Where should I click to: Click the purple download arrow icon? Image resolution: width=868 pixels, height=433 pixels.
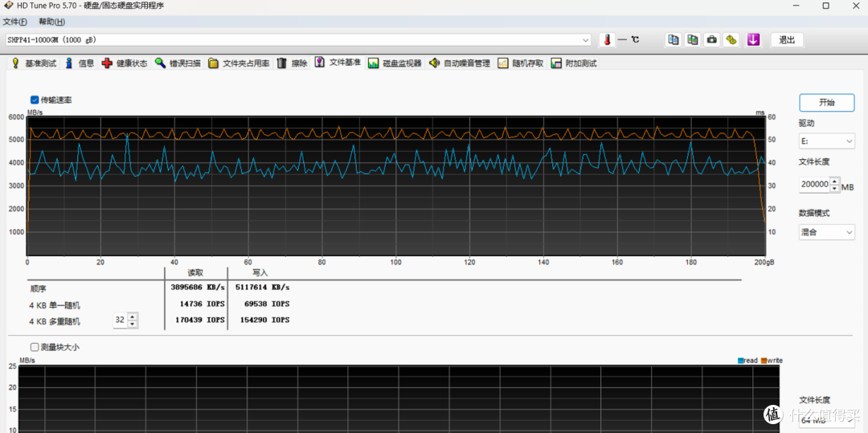(753, 40)
